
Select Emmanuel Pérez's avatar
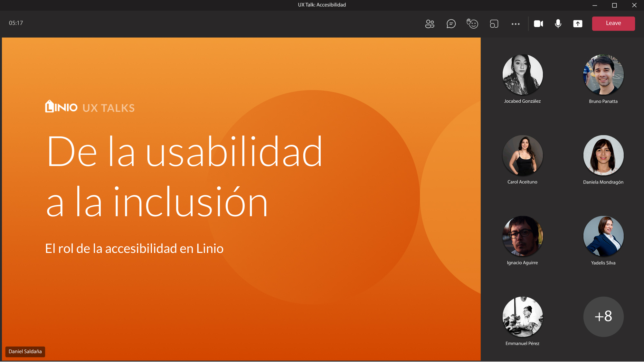click(x=522, y=317)
